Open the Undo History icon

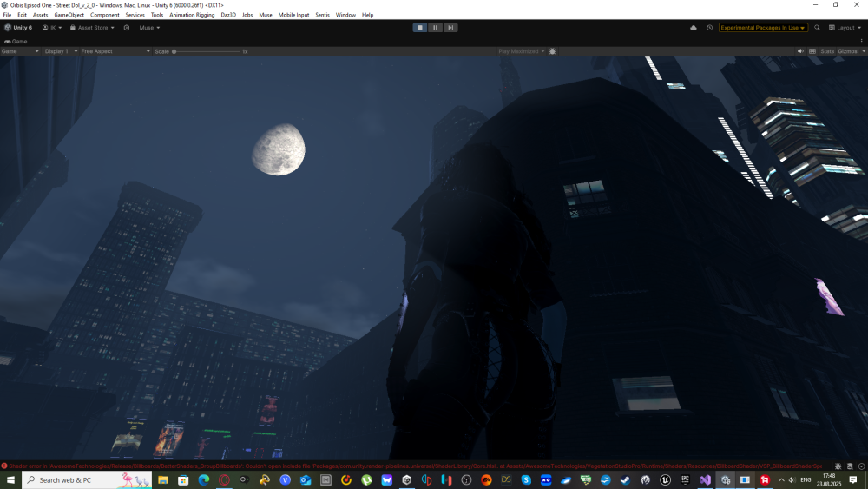[x=709, y=28]
